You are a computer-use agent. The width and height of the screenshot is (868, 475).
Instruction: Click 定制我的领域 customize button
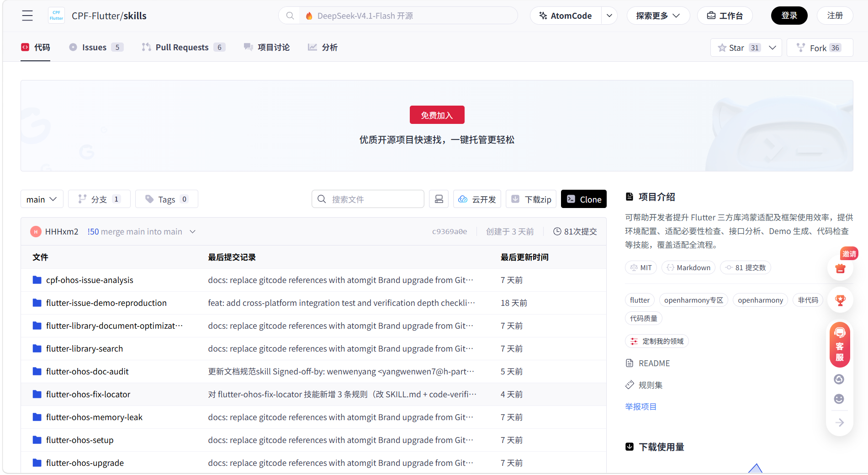(x=657, y=341)
